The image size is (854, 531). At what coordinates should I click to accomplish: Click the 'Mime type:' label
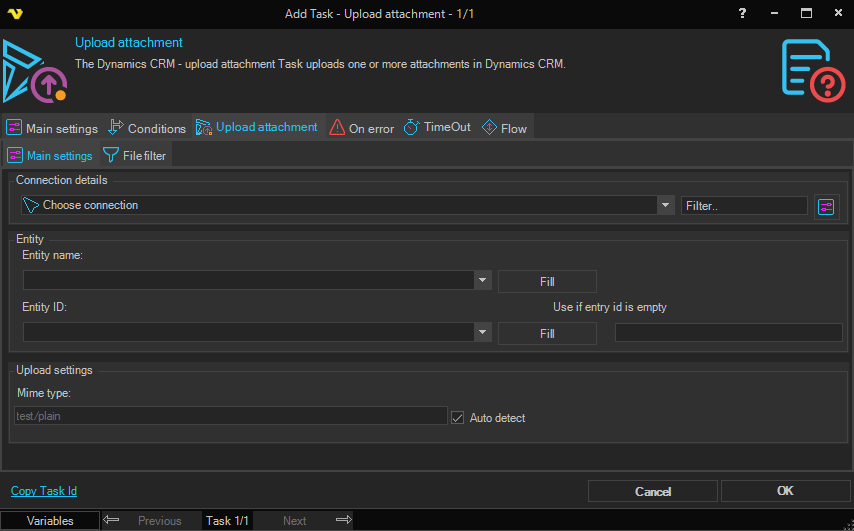44,393
